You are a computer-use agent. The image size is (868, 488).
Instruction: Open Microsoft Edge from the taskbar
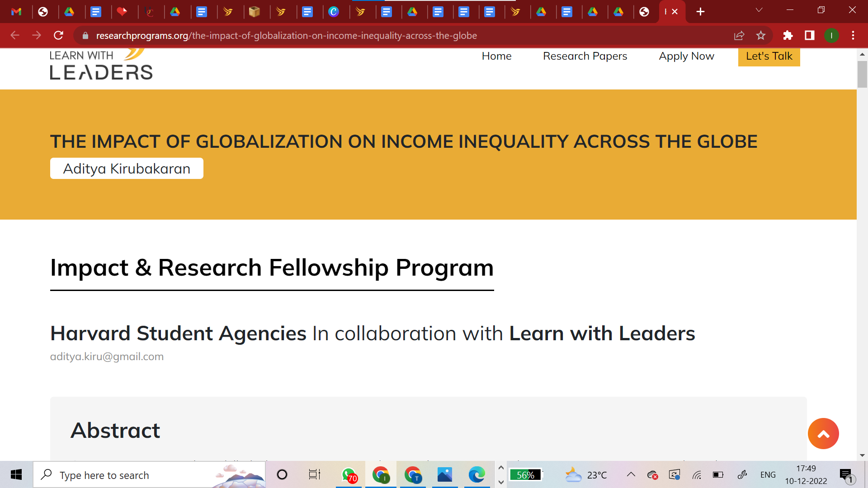(476, 475)
